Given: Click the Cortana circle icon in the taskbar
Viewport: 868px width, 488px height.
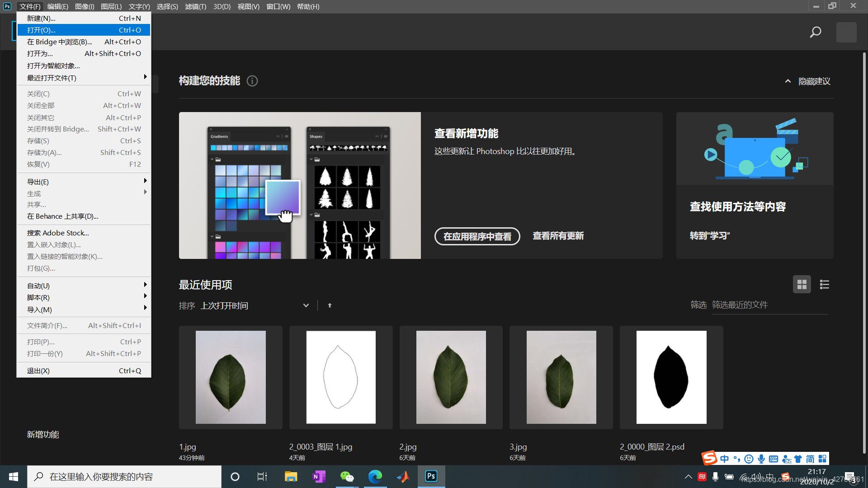Looking at the screenshot, I should pos(235,477).
